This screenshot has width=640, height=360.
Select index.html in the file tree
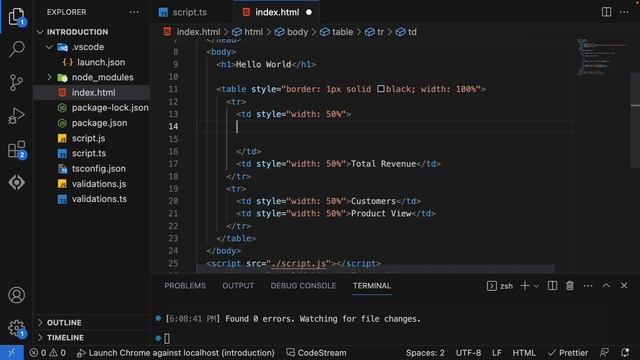(x=92, y=93)
